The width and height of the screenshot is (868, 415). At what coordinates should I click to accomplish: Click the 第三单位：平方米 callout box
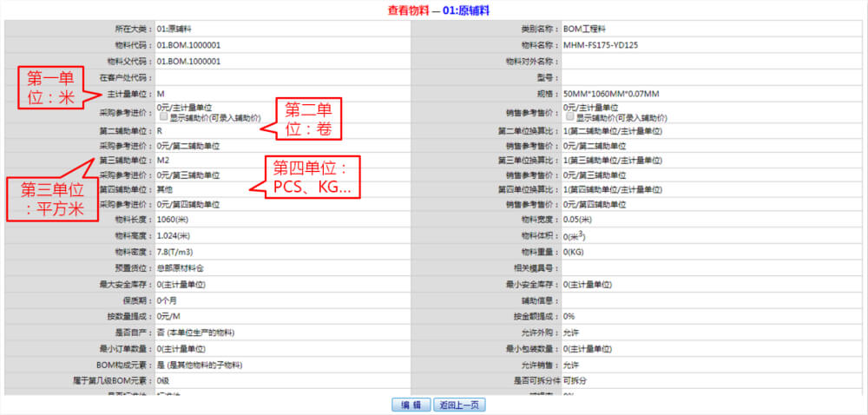(x=52, y=199)
